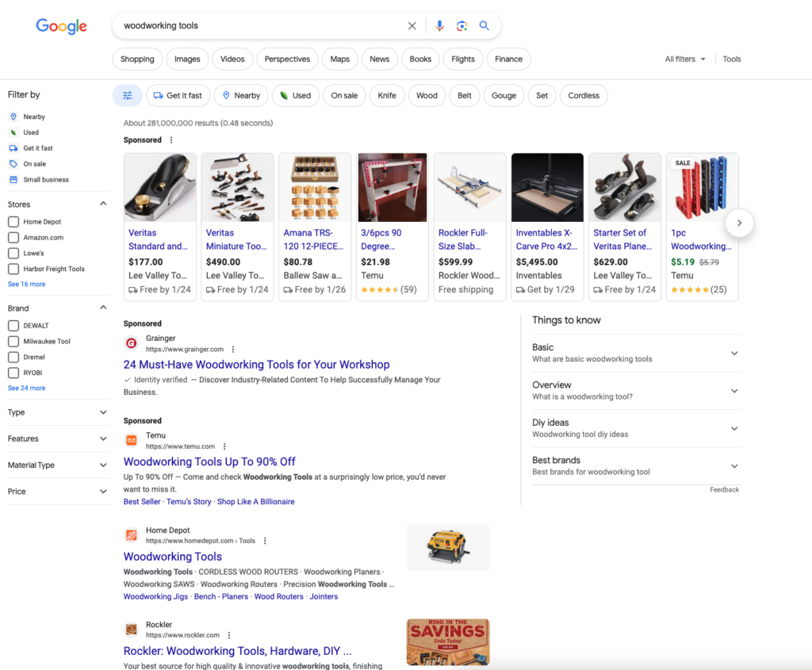
Task: Click the Rockler favicon
Action: pyautogui.click(x=132, y=630)
